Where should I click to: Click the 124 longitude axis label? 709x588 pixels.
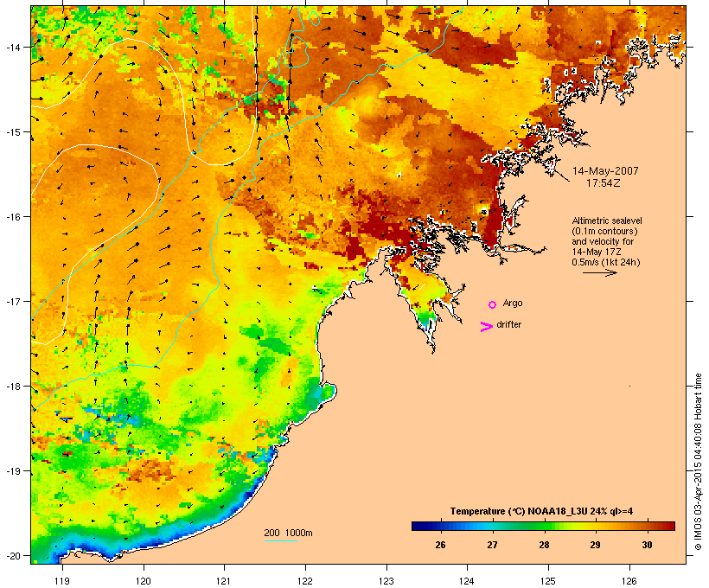(467, 581)
